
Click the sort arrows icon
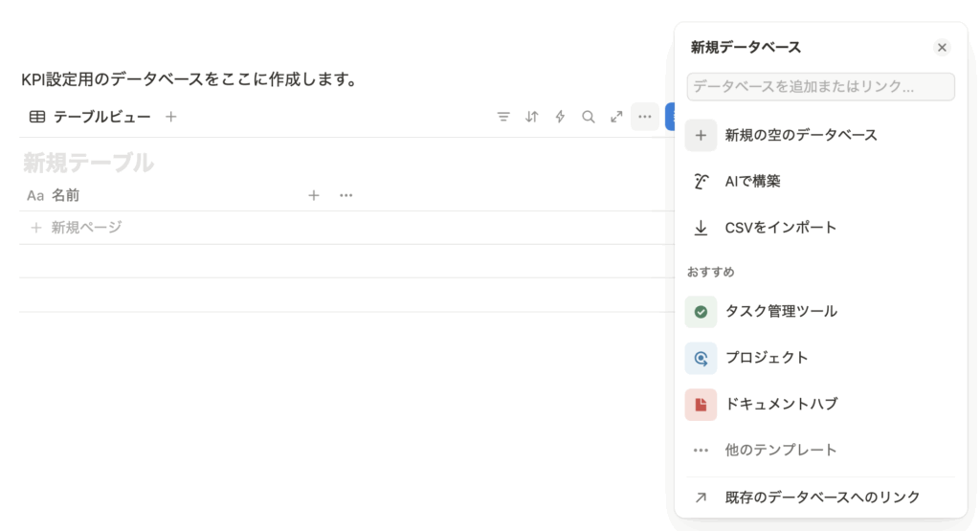tap(532, 117)
